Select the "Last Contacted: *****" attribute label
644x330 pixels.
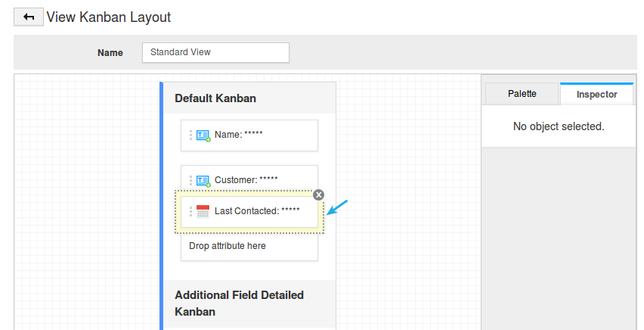(x=257, y=211)
